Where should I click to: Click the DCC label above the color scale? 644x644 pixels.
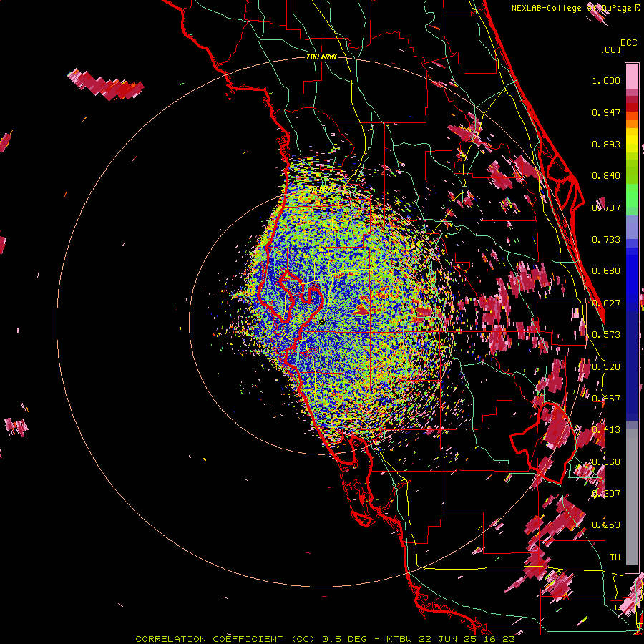[x=629, y=43]
